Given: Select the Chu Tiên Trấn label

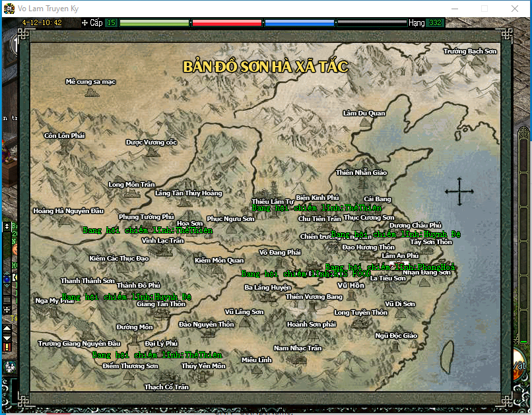Looking at the screenshot, I should pyautogui.click(x=319, y=218).
